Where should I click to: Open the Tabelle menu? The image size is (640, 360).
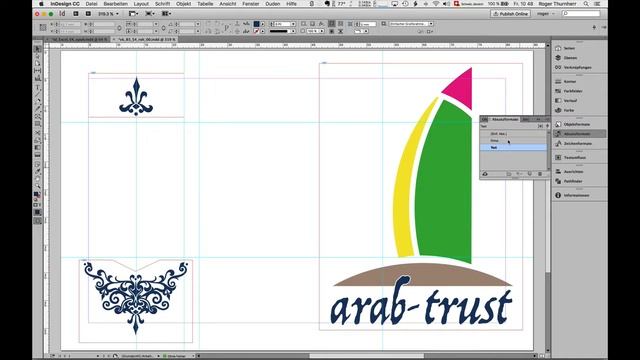pos(205,4)
